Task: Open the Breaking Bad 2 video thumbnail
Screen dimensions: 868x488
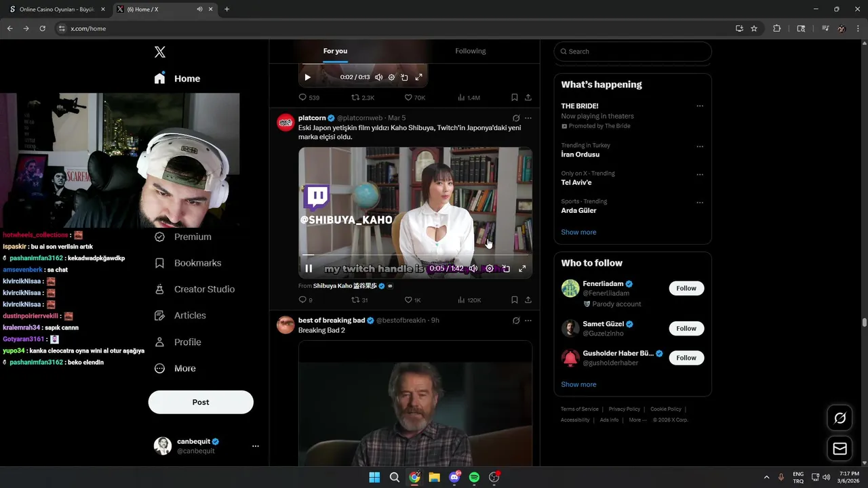Action: (415, 403)
